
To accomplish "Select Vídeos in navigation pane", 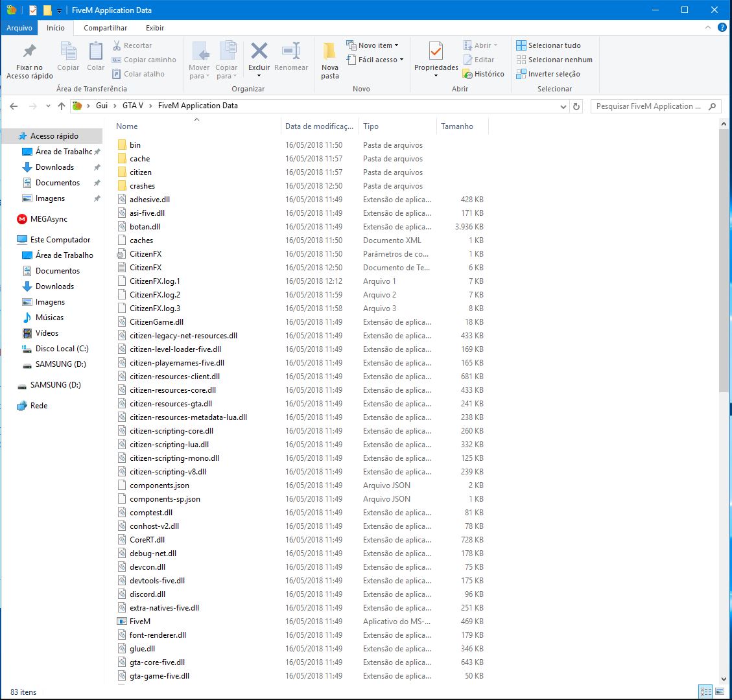I will click(40, 332).
